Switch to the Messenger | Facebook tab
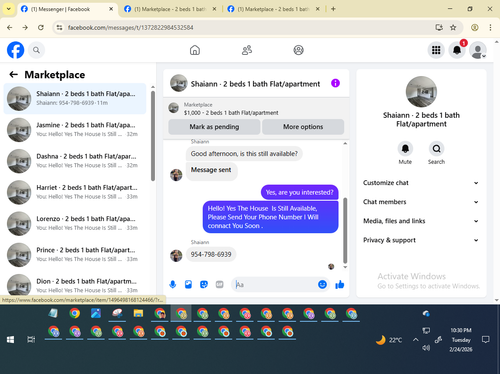 point(67,9)
